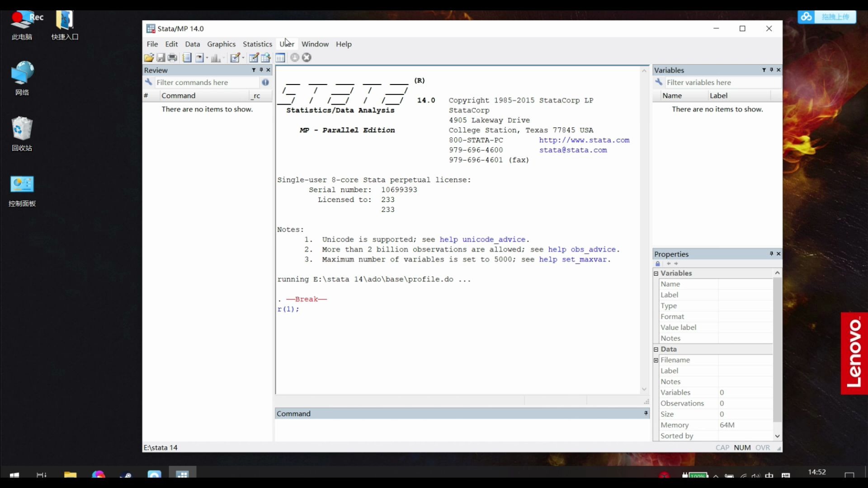Open the http://www.stata.com link

[x=584, y=140]
